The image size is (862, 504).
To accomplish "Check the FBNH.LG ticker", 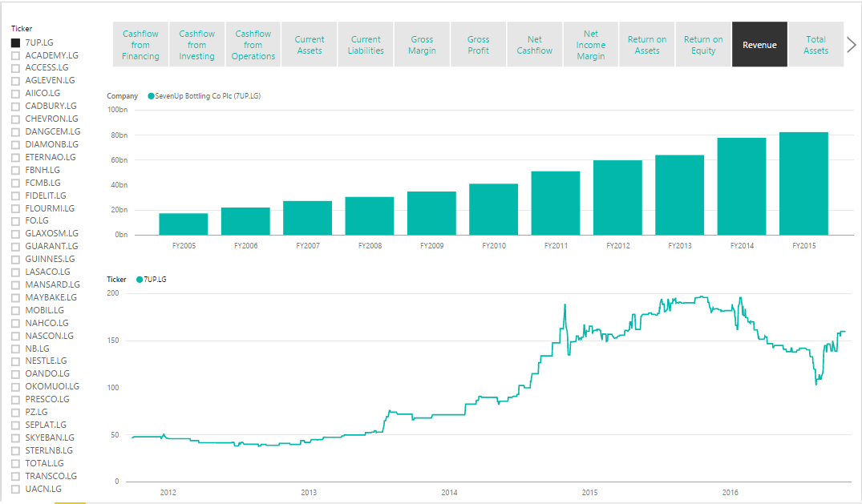I will click(x=14, y=169).
